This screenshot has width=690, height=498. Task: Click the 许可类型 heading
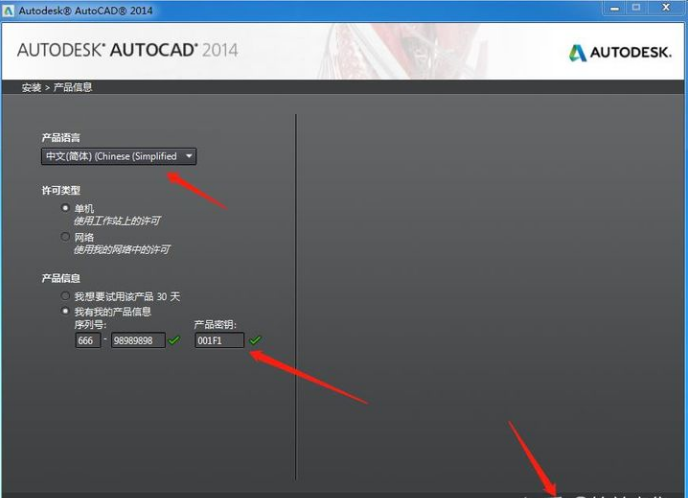tap(61, 190)
